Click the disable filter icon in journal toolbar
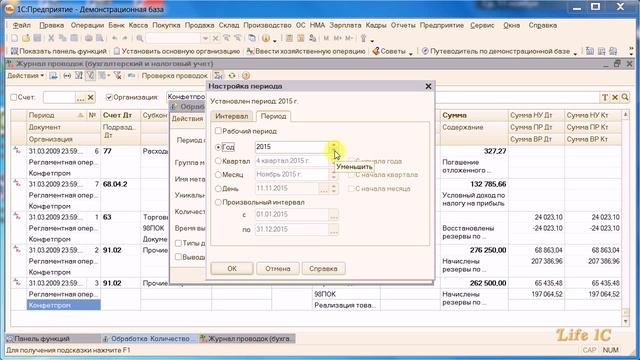This screenshot has height=360, width=640. pos(118,76)
